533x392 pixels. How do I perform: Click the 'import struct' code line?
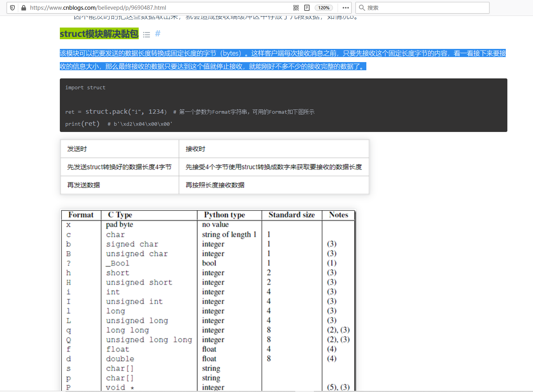[x=85, y=88]
